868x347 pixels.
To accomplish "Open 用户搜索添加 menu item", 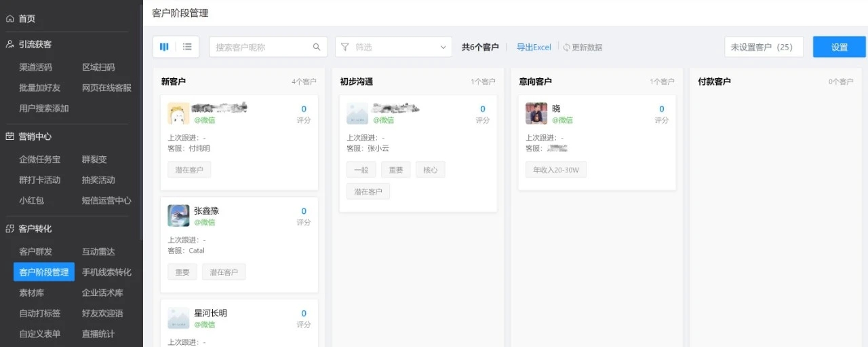I will pyautogui.click(x=43, y=108).
